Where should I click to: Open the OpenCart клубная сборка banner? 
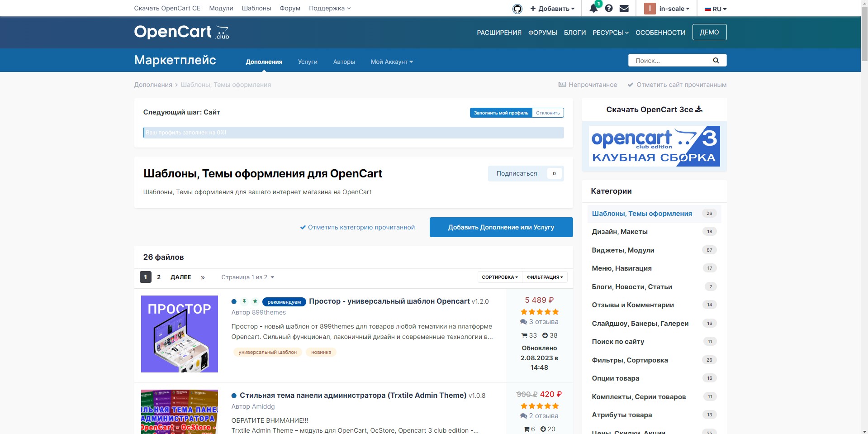pyautogui.click(x=655, y=146)
